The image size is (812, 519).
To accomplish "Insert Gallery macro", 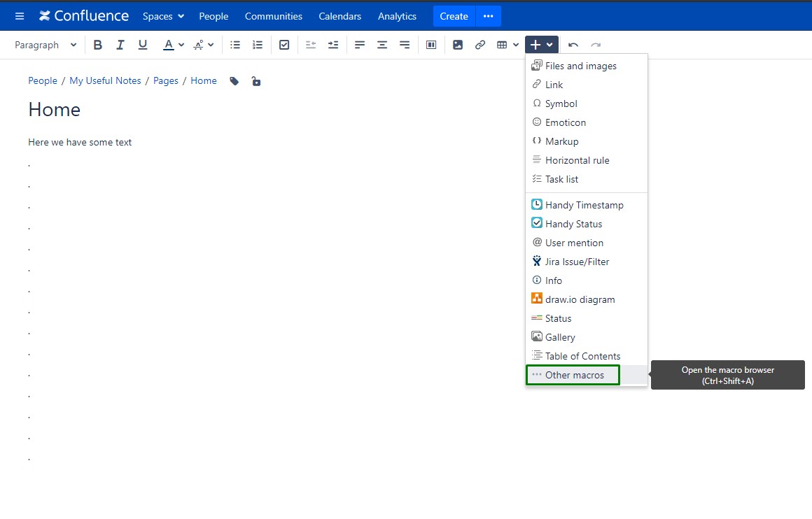I will pos(586,337).
